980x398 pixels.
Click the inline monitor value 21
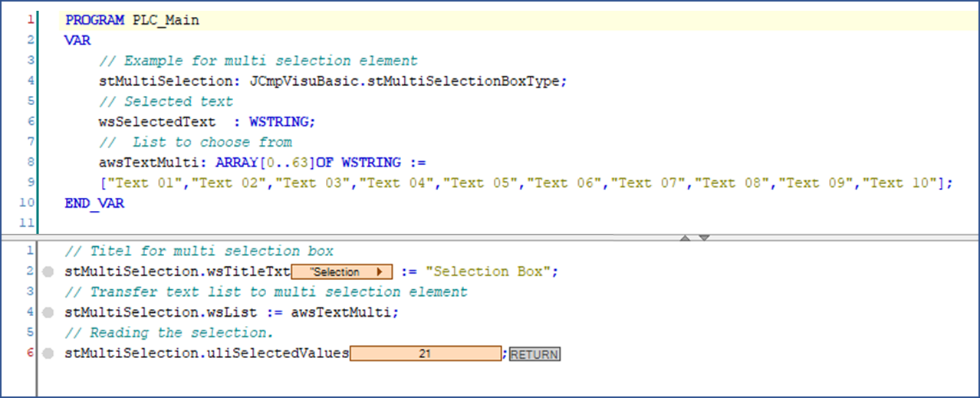[426, 354]
